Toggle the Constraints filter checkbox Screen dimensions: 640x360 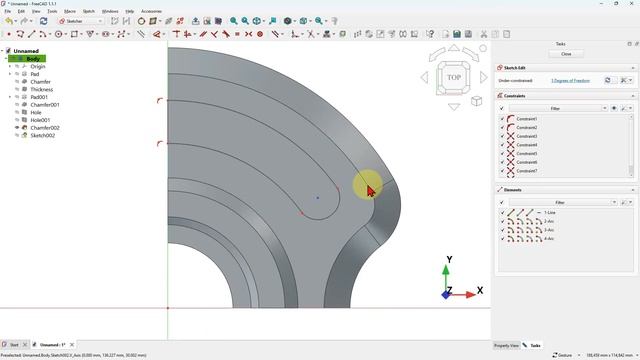click(502, 108)
